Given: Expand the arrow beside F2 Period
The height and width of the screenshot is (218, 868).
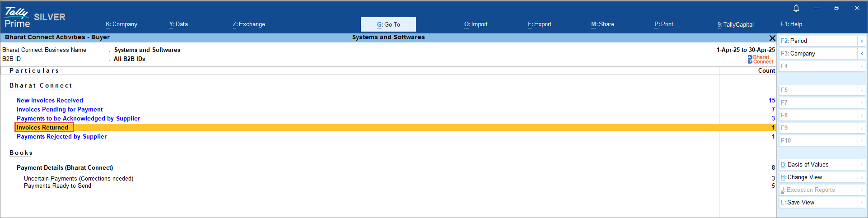Looking at the screenshot, I should coord(862,41).
